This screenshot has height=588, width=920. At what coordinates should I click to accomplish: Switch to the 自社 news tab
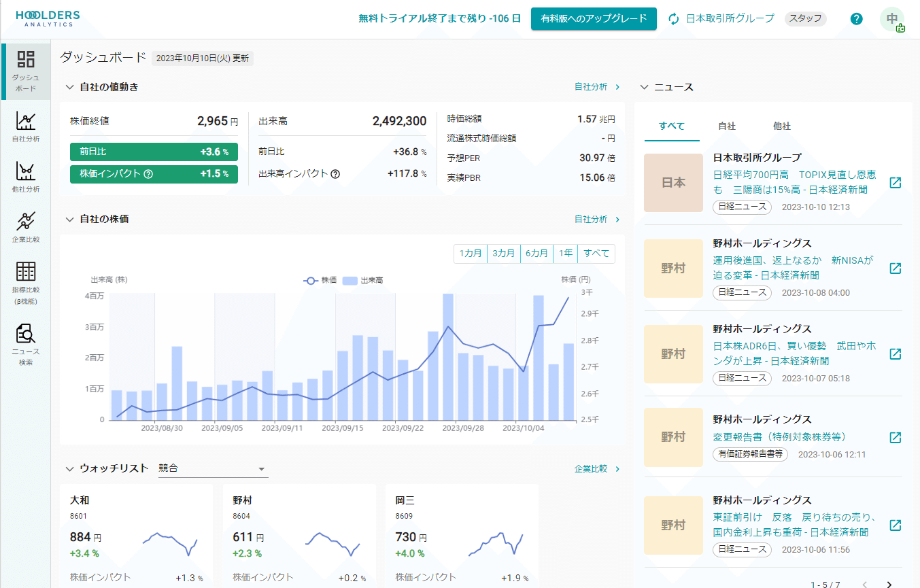[727, 126]
